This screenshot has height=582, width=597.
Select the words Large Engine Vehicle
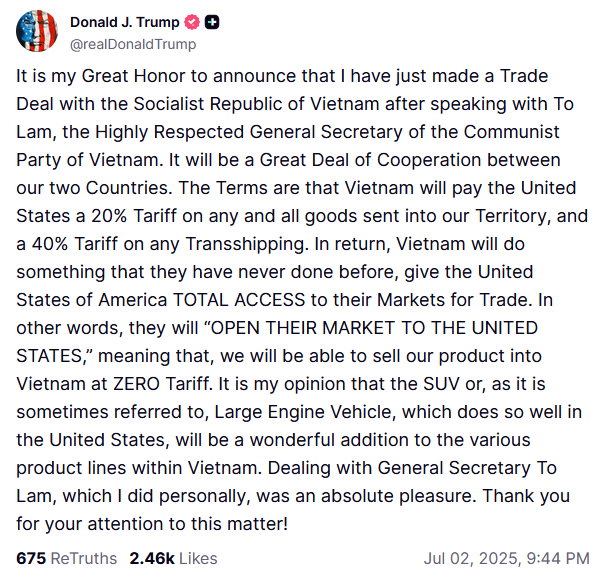305,412
